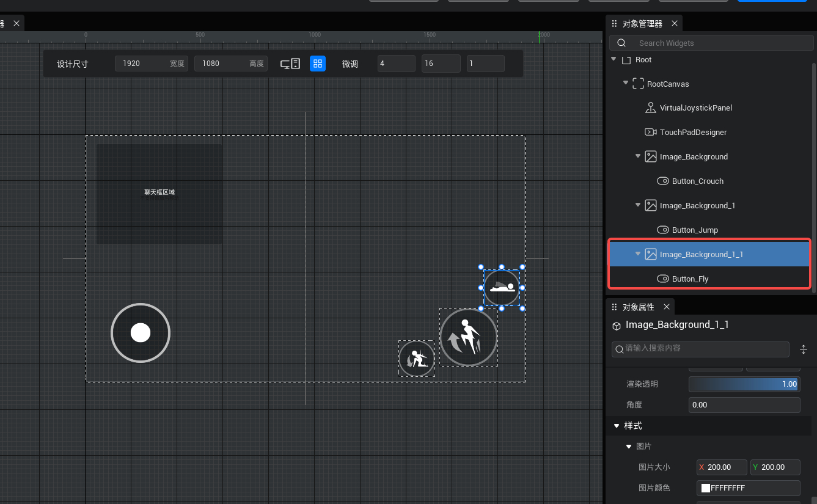
Task: Switch to the 对象管理器 tab
Action: pyautogui.click(x=642, y=24)
